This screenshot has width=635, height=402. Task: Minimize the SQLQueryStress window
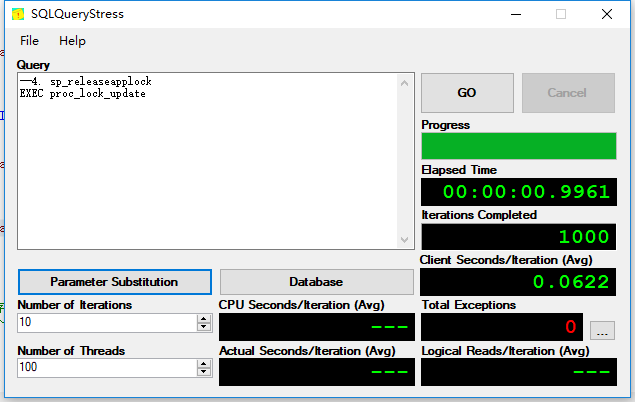coord(516,14)
